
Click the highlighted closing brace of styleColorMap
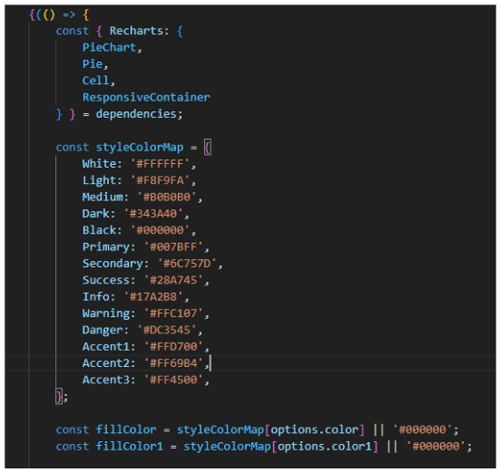click(59, 397)
